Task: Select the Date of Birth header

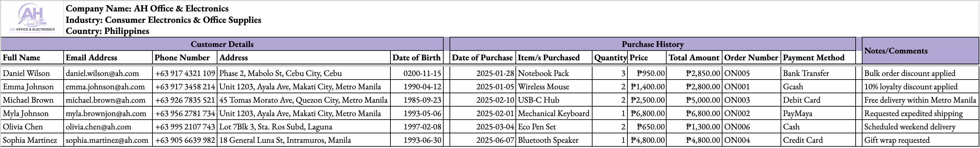Action: (x=417, y=57)
